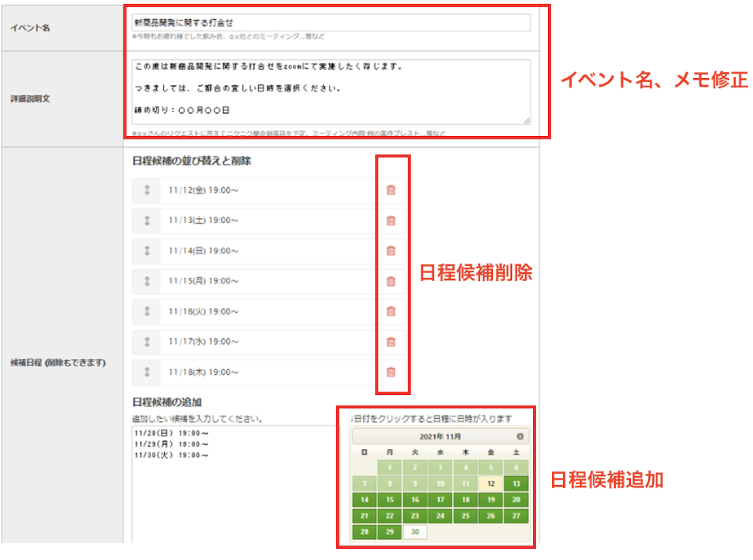Choose November 13 in the calendar
This screenshot has height=560, width=753.
(516, 484)
